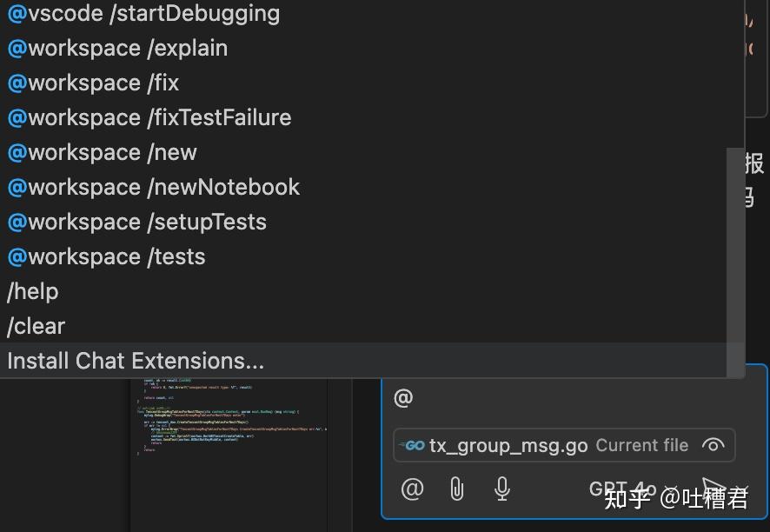The image size is (770, 532).
Task: Click the @ mention icon below the chat input
Action: click(411, 489)
